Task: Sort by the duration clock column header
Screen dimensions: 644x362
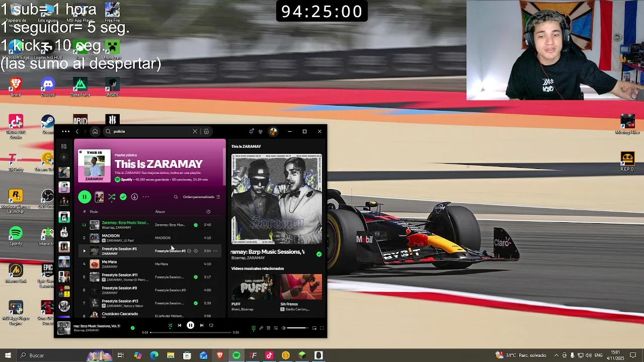Action: tap(208, 212)
